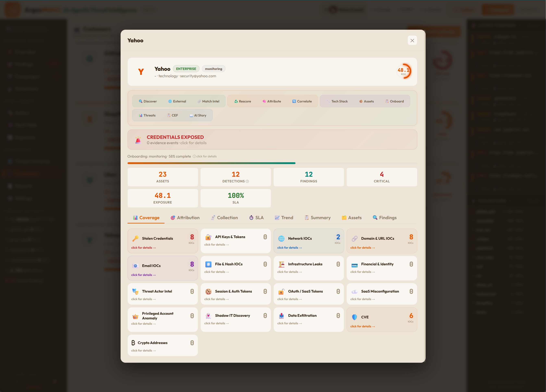The height and width of the screenshot is (392, 546).
Task: Expand CVE card details link
Action: (x=362, y=326)
